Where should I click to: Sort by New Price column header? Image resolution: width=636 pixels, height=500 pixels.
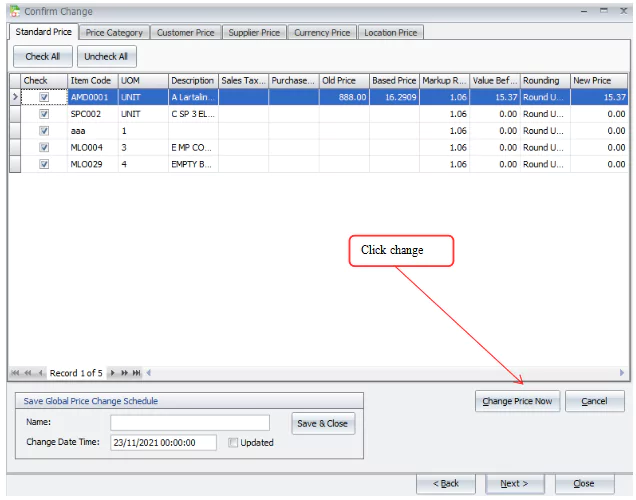pyautogui.click(x=599, y=81)
